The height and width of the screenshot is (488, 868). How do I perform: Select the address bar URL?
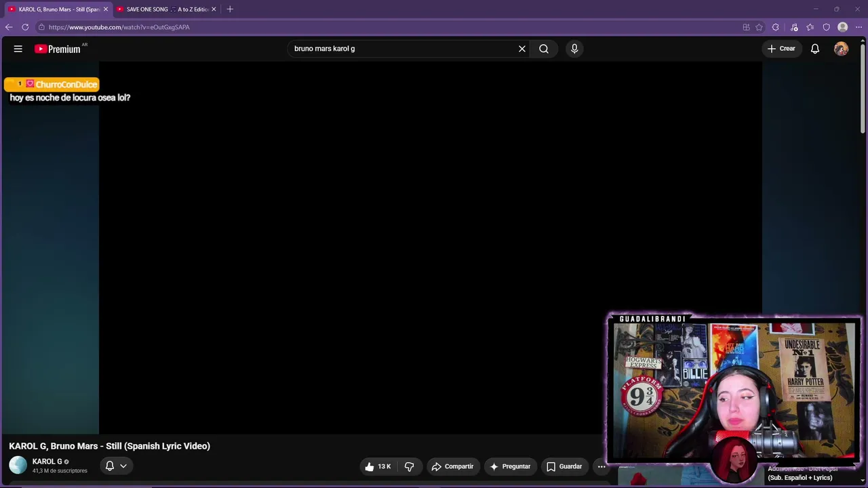coord(119,27)
